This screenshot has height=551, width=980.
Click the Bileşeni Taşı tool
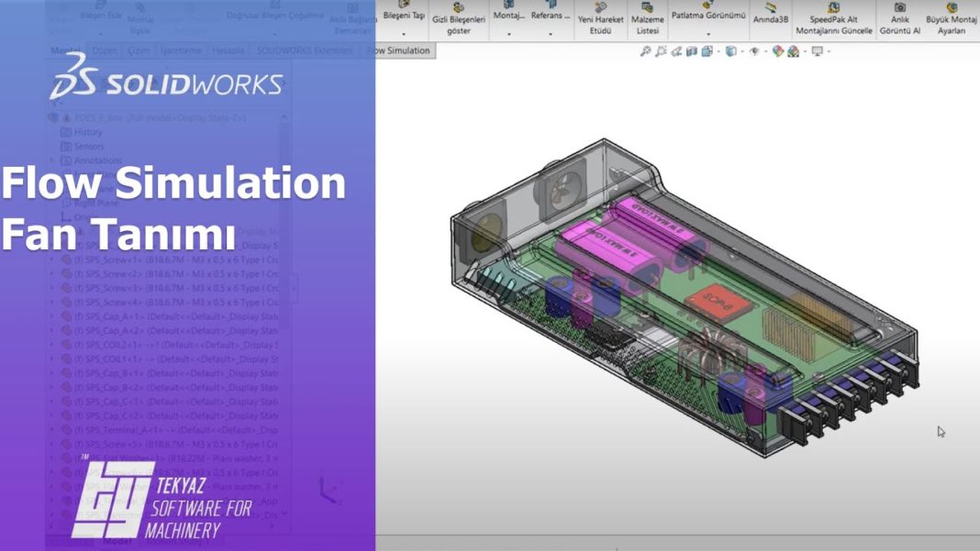coord(404,11)
